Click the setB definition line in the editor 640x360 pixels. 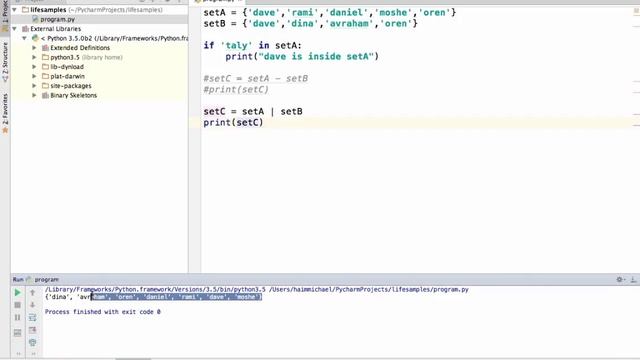tap(311, 24)
